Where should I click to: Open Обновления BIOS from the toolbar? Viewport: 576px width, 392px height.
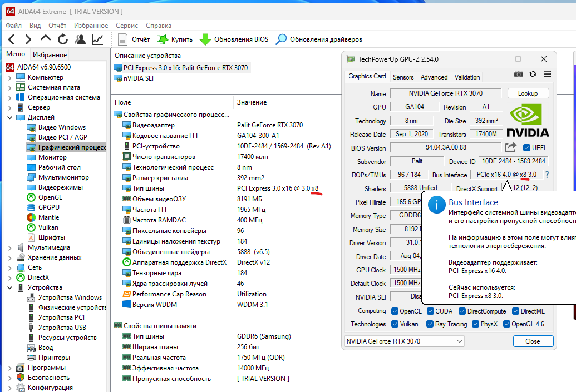pos(234,39)
